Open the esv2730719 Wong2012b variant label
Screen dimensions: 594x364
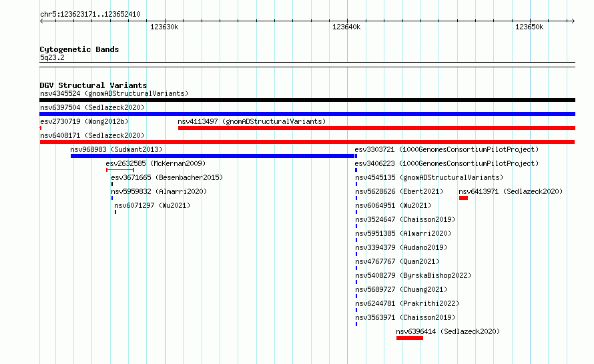pyautogui.click(x=84, y=121)
